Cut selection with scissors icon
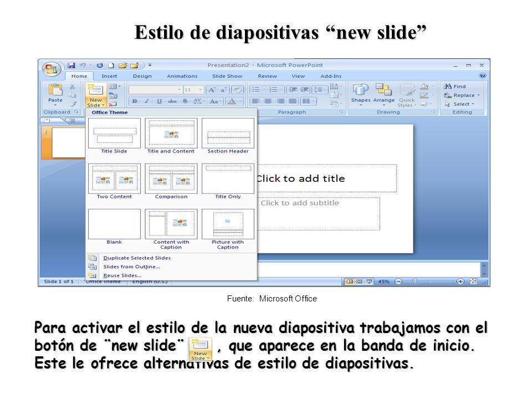The image size is (532, 399). pyautogui.click(x=72, y=87)
